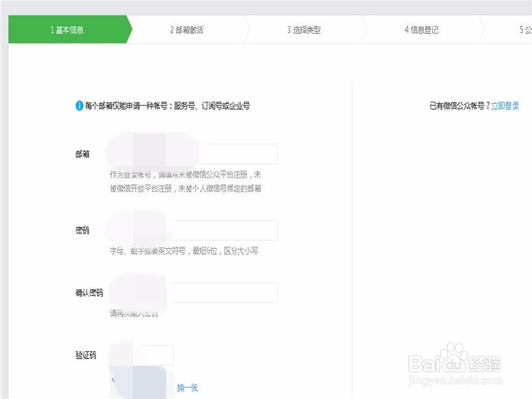532x399 pixels.
Task: Click hint text 字母、数字或者英文符号
Action: (148, 251)
